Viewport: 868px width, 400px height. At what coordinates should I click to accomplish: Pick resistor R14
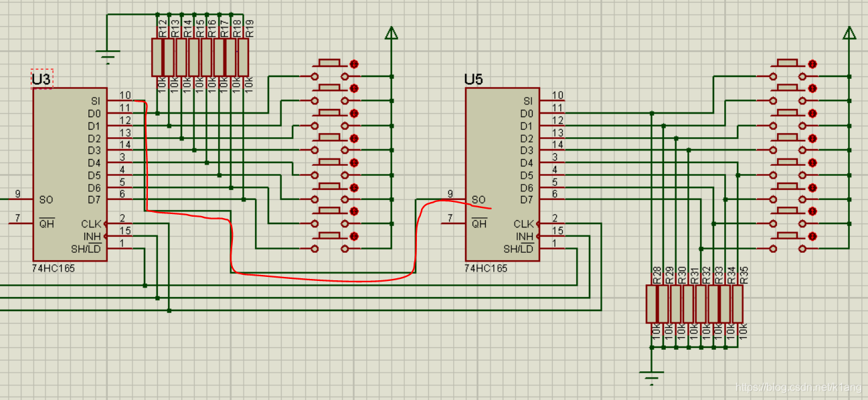click(x=182, y=57)
